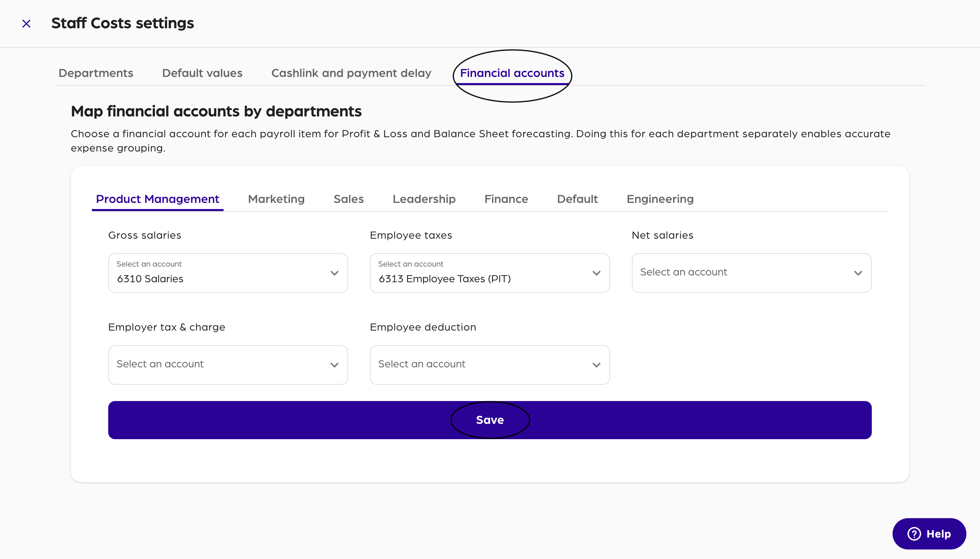Click the 'Gross salaries' field label
The width and height of the screenshot is (980, 559).
tap(145, 235)
